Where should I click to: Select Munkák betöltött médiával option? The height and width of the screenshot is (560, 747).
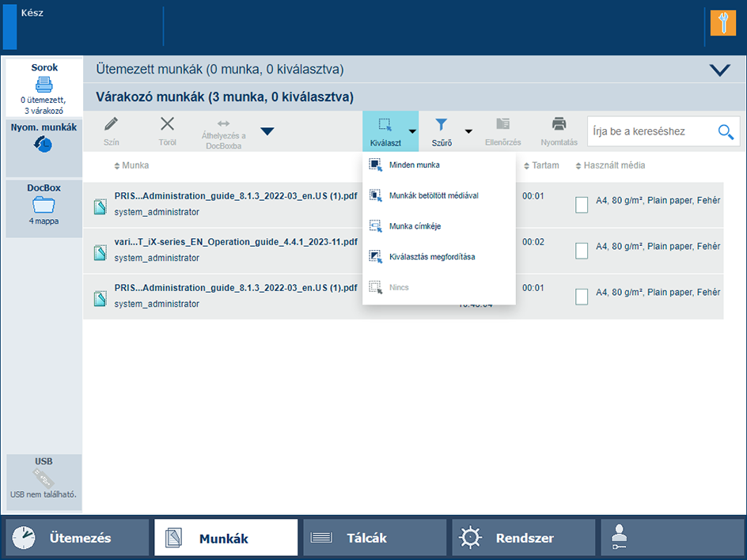tap(433, 195)
